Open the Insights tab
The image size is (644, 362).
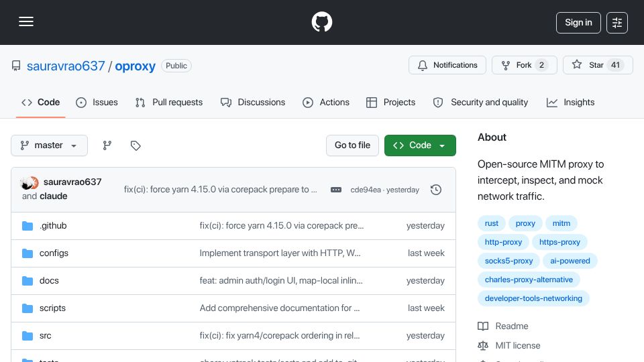[x=570, y=103]
